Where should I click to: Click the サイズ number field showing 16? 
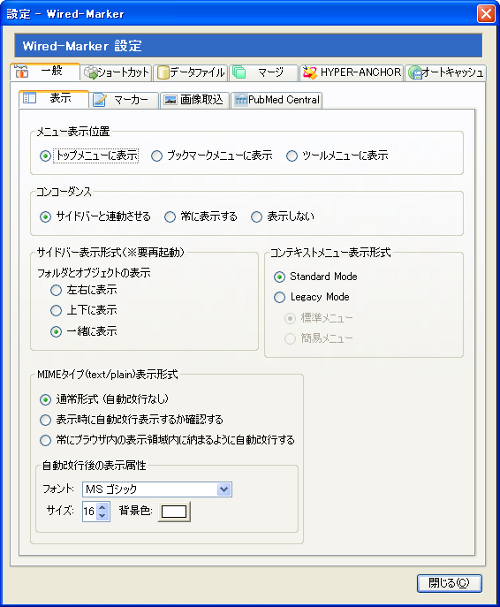click(x=89, y=511)
